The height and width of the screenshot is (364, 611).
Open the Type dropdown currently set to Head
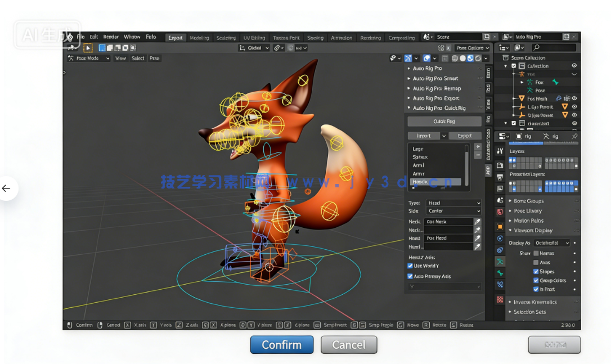[x=454, y=203]
